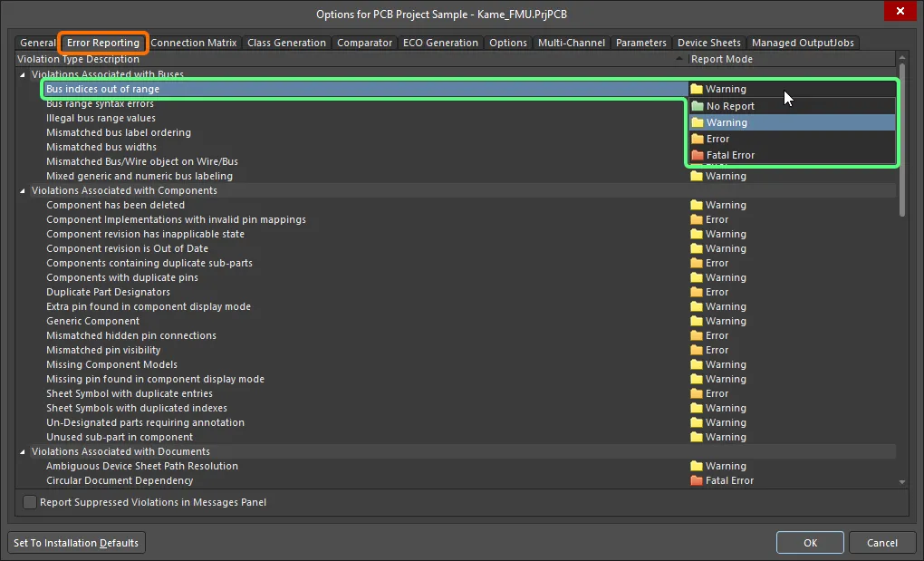Select Mismatched bus label ordering row

(x=119, y=132)
